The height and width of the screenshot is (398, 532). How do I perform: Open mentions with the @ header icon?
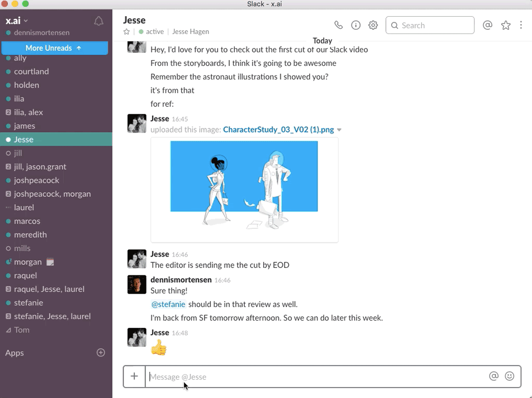tap(487, 25)
